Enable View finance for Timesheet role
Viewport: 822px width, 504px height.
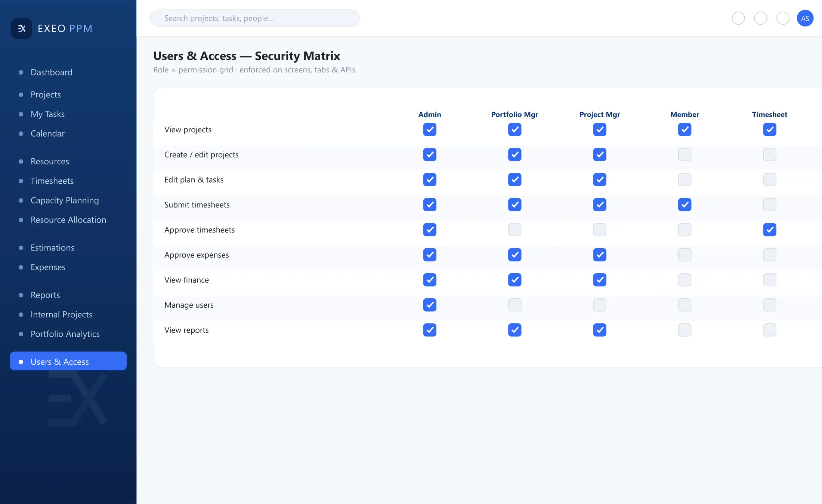(x=770, y=280)
